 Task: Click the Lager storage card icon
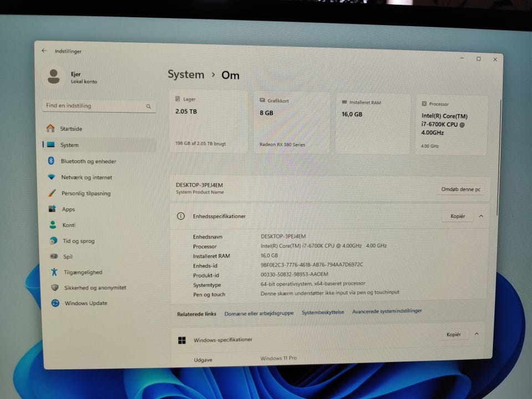177,99
